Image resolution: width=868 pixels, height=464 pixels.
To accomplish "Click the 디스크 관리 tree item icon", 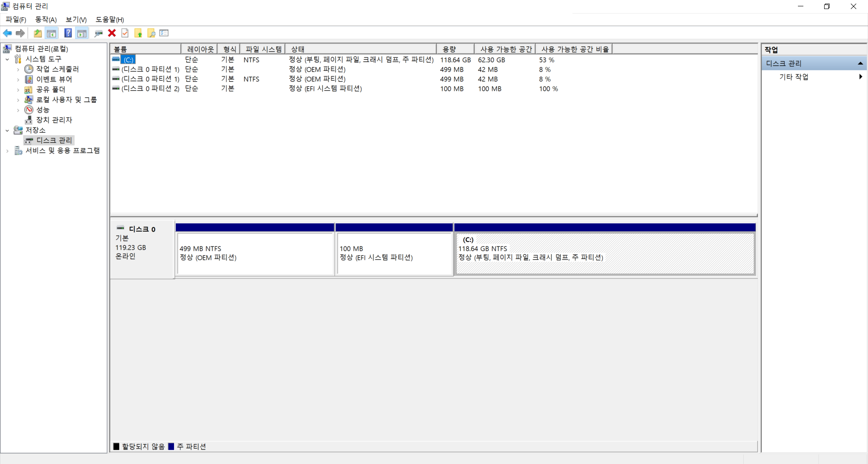I will (29, 141).
